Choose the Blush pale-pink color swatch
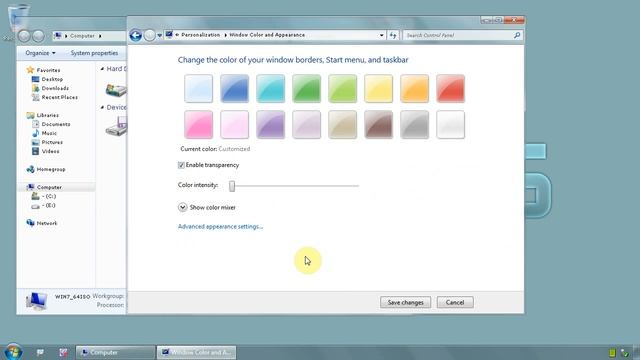 pyautogui.click(x=234, y=124)
